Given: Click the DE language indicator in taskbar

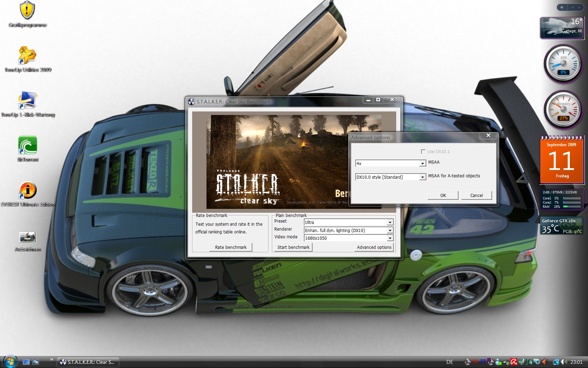Looking at the screenshot, I should tap(450, 362).
